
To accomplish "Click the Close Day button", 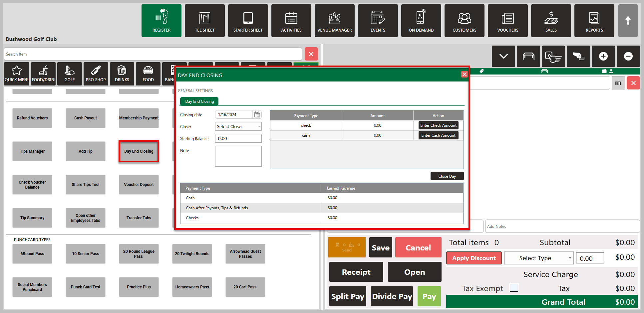I will coord(447,176).
